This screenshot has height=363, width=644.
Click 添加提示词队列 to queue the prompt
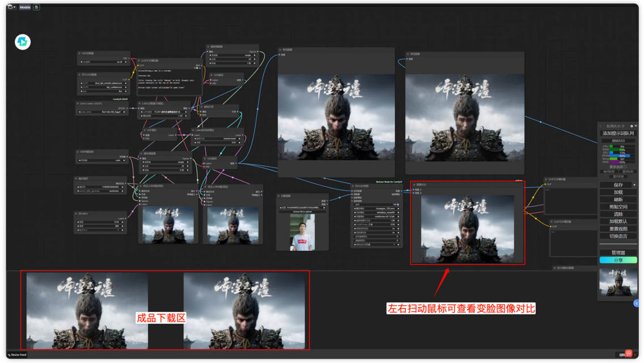tap(618, 133)
